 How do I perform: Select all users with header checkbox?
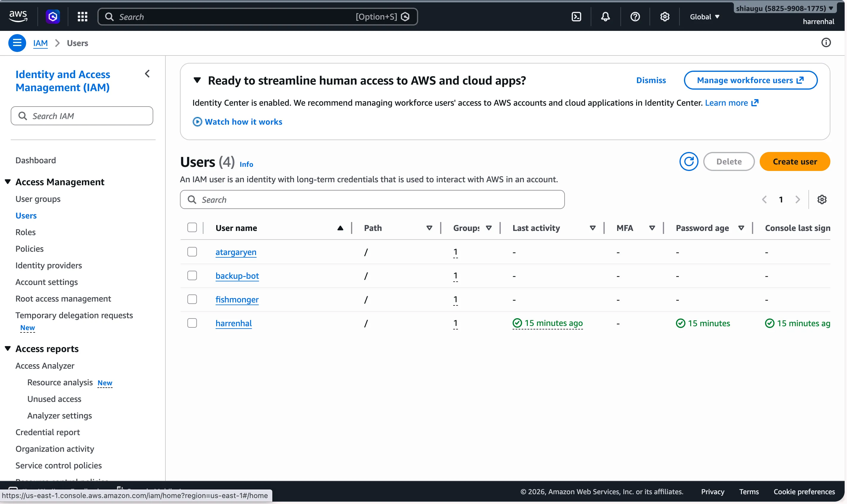pyautogui.click(x=192, y=227)
